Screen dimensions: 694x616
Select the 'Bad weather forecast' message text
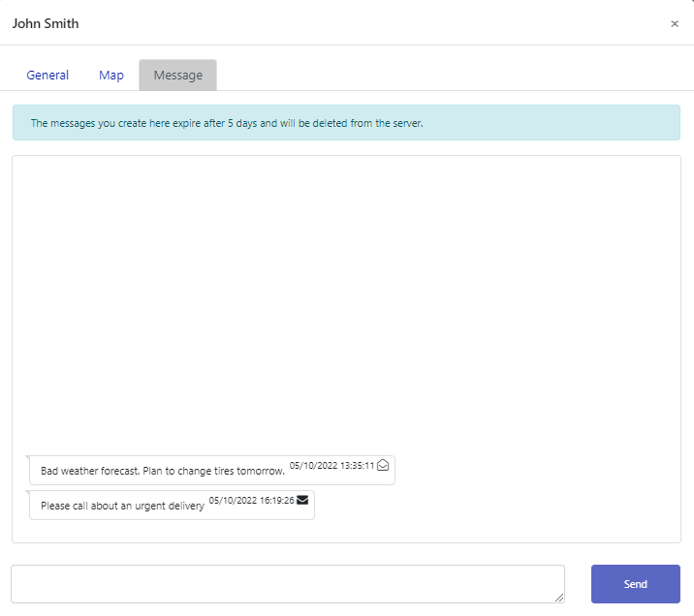(x=163, y=471)
